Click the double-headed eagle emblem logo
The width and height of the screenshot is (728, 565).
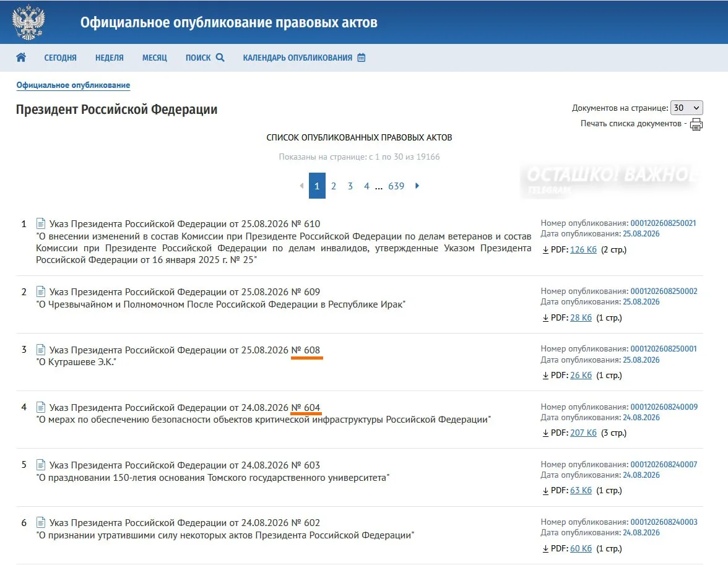28,22
